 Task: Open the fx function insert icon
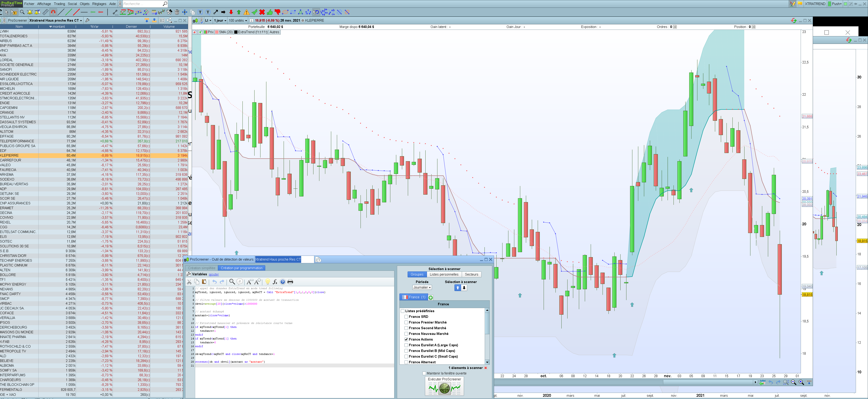pyautogui.click(x=275, y=282)
